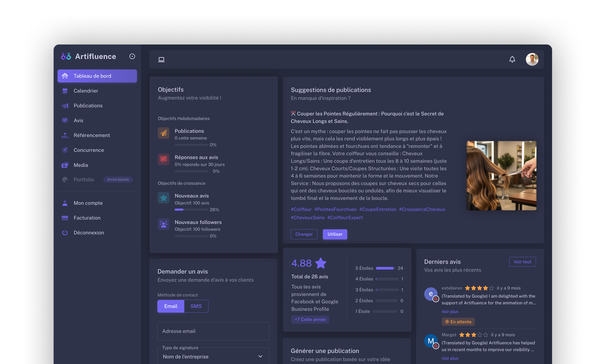Open the Avis menu item
The image size is (603, 364).
point(78,120)
